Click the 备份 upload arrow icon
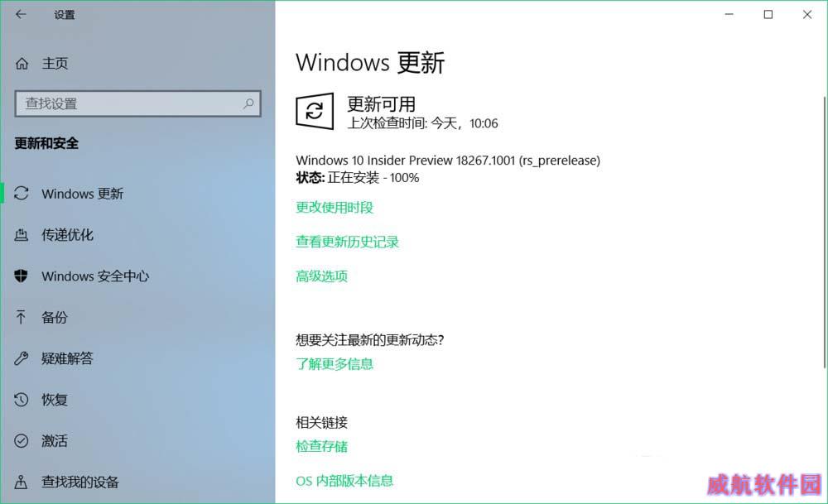Screen dimensions: 828x504 tap(21, 317)
